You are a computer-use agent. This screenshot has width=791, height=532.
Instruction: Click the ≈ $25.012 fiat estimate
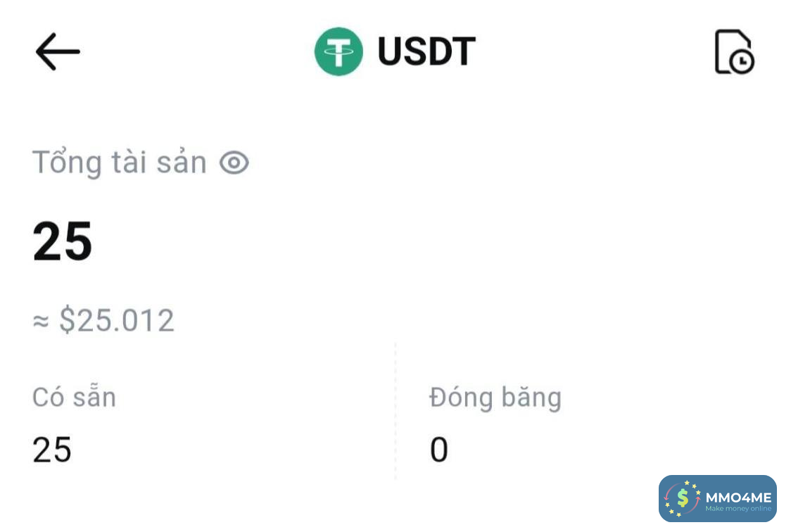tap(103, 320)
